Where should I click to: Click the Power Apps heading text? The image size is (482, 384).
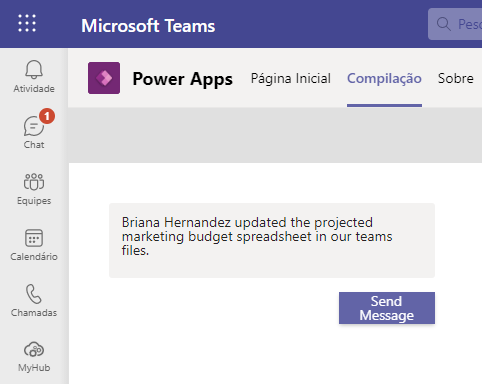pos(183,79)
